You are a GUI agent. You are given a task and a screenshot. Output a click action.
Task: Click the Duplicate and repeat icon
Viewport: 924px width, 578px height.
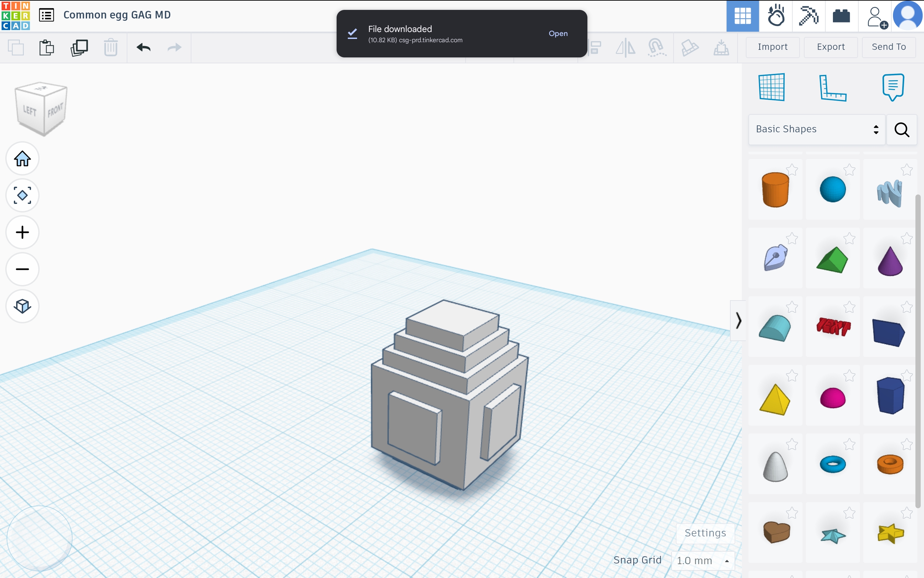pos(79,48)
